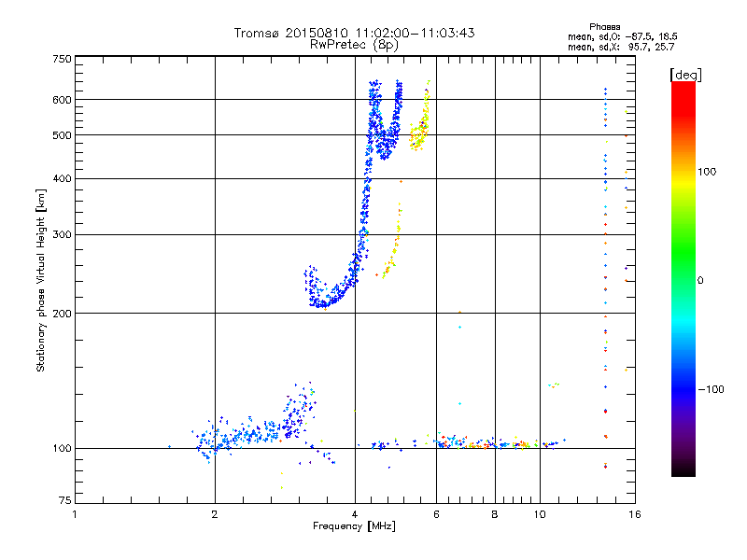Viewport: 747px width, 560px height.
Task: Click the y-axis tick label '400'
Action: click(x=62, y=178)
